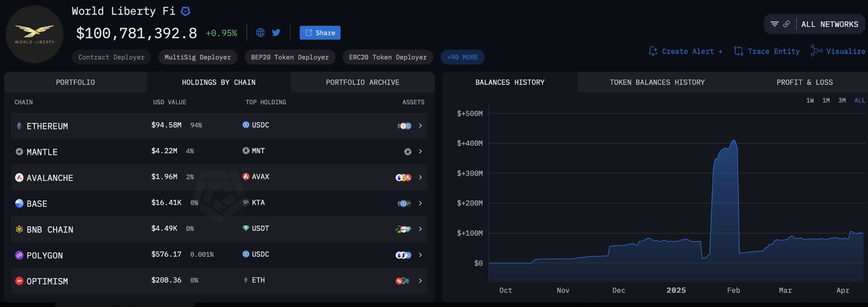
Task: Click asset icons cluster in BNB Chain row
Action: [403, 229]
